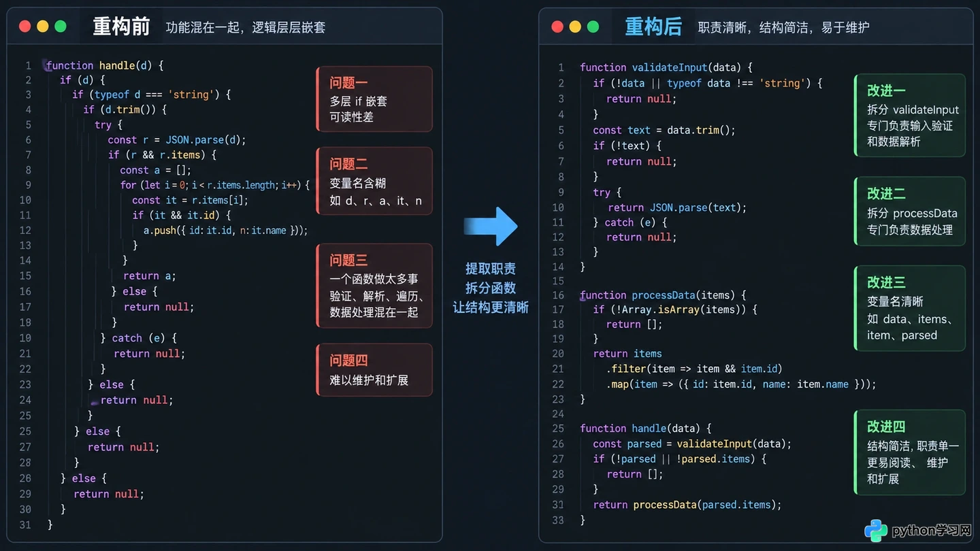Click the green dot on the 重构后 window
This screenshot has height=551, width=980.
pos(593,27)
